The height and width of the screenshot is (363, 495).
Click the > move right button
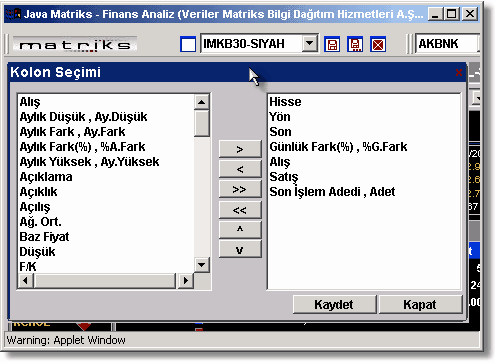click(240, 149)
